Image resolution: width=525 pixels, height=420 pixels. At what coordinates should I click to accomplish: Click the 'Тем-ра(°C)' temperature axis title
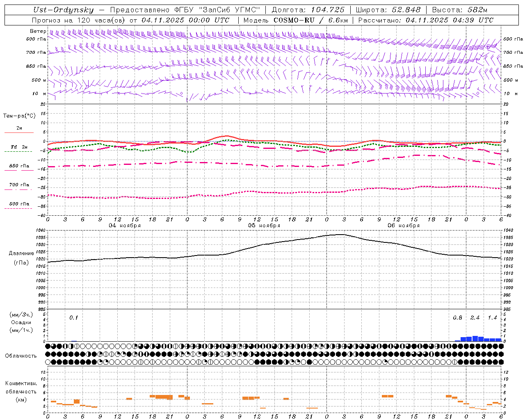point(19,116)
